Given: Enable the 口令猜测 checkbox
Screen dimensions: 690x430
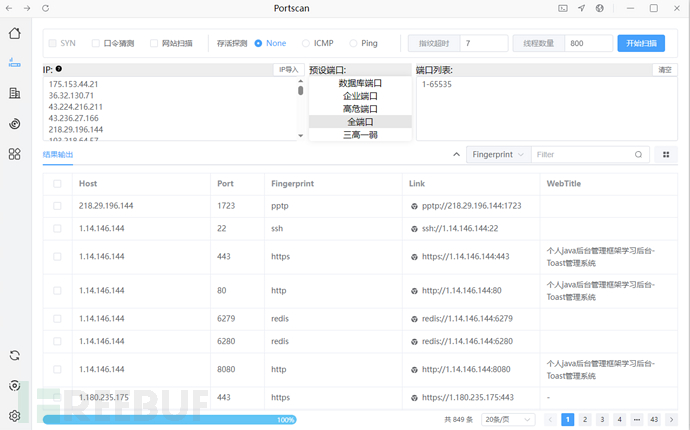Looking at the screenshot, I should pos(95,43).
